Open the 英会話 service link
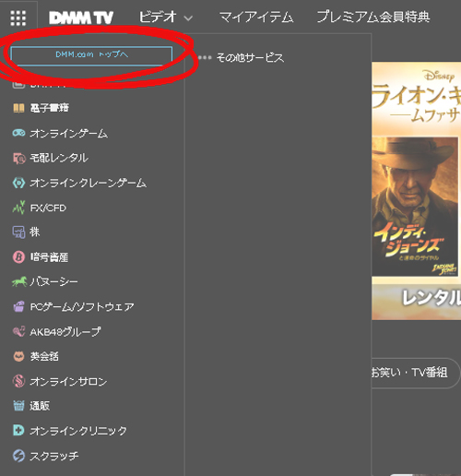This screenshot has width=461, height=476. (x=44, y=356)
